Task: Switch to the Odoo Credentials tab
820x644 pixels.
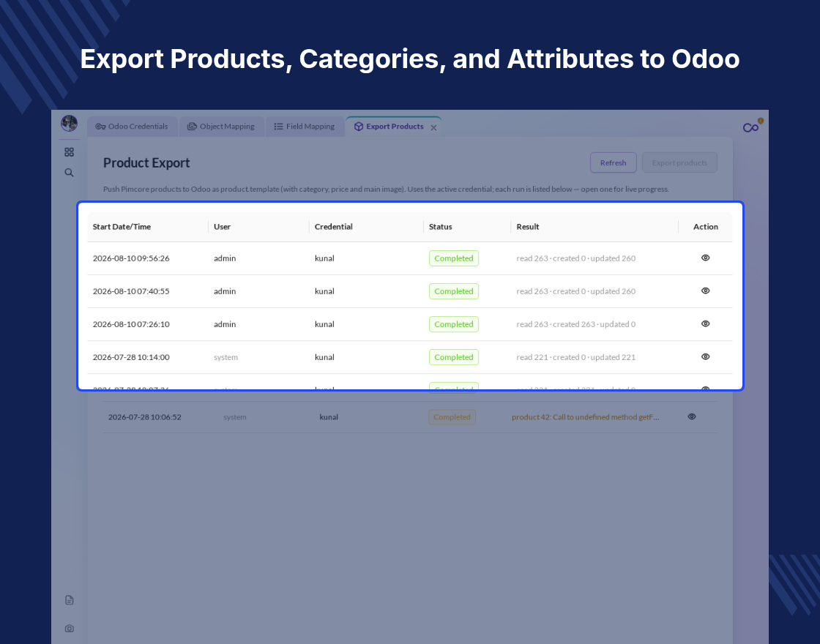Action: pyautogui.click(x=132, y=127)
